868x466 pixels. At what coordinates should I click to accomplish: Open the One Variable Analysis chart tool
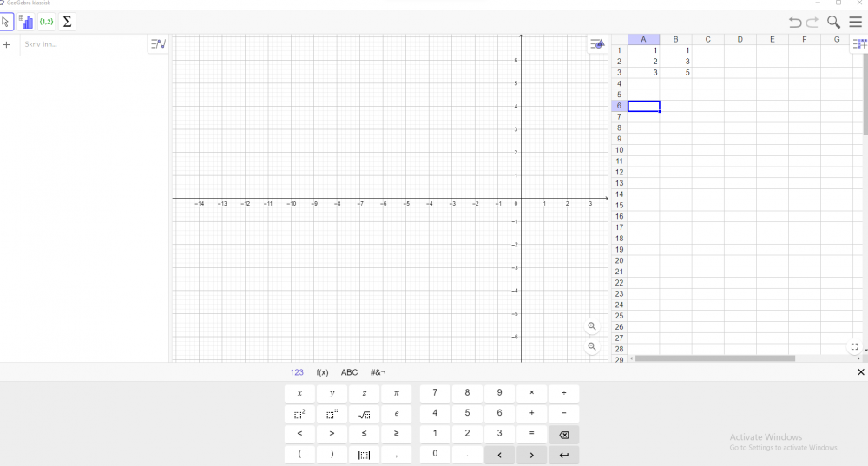[x=26, y=22]
